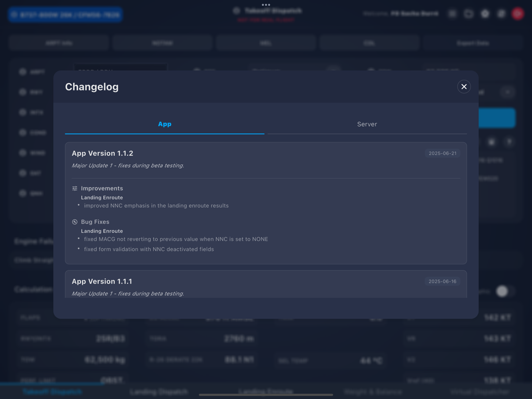Open the settings gear in the top bar

click(x=485, y=14)
